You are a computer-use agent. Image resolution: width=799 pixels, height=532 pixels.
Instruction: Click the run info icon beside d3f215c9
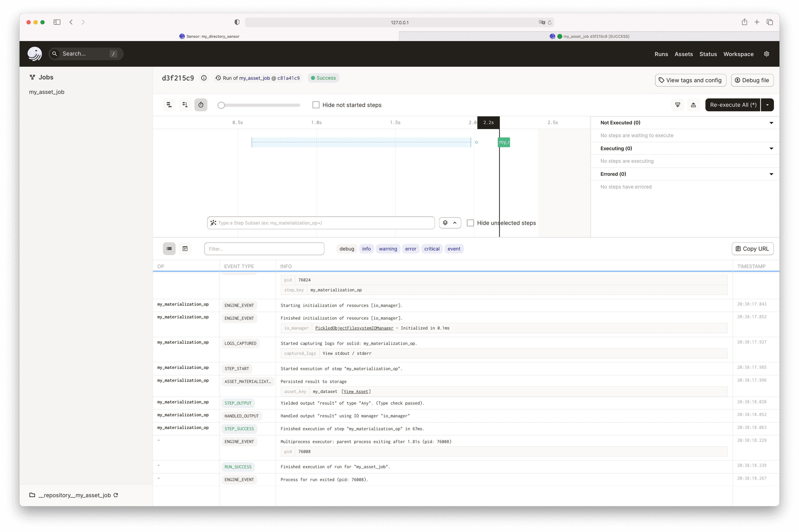pos(203,78)
